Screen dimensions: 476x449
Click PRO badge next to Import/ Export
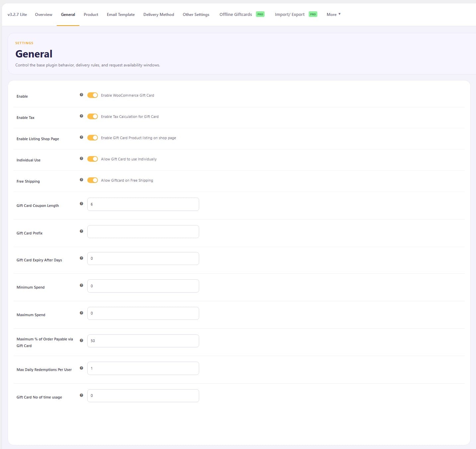(313, 14)
